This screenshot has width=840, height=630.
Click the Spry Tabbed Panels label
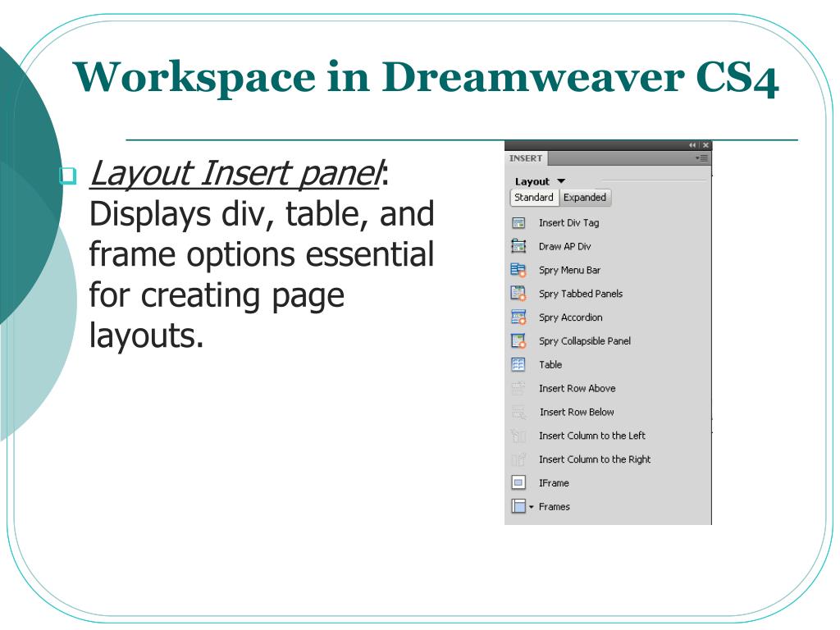pos(581,294)
